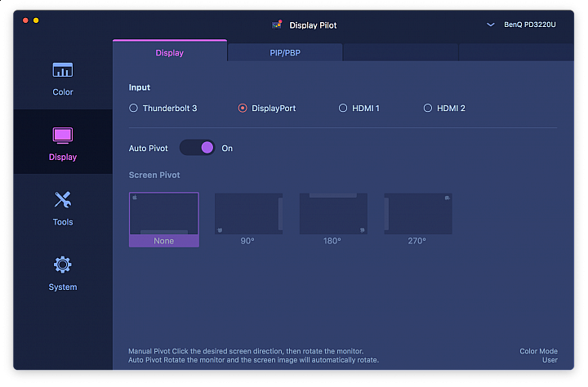This screenshot has width=588, height=387.
Task: Click the Display Pilot app icon in title bar
Action: click(277, 24)
